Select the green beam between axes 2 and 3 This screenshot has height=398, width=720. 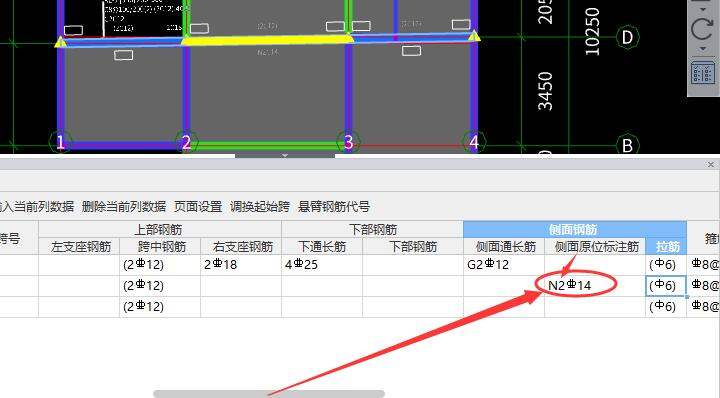(267, 146)
